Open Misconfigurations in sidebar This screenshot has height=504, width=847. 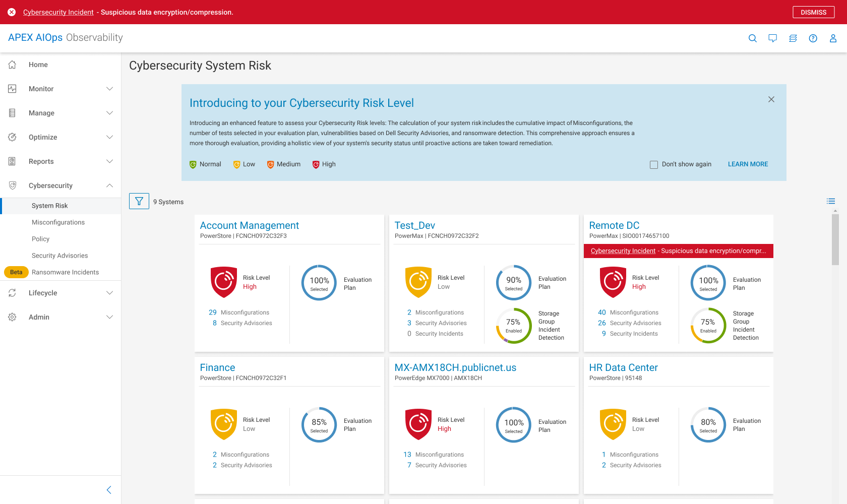(58, 222)
